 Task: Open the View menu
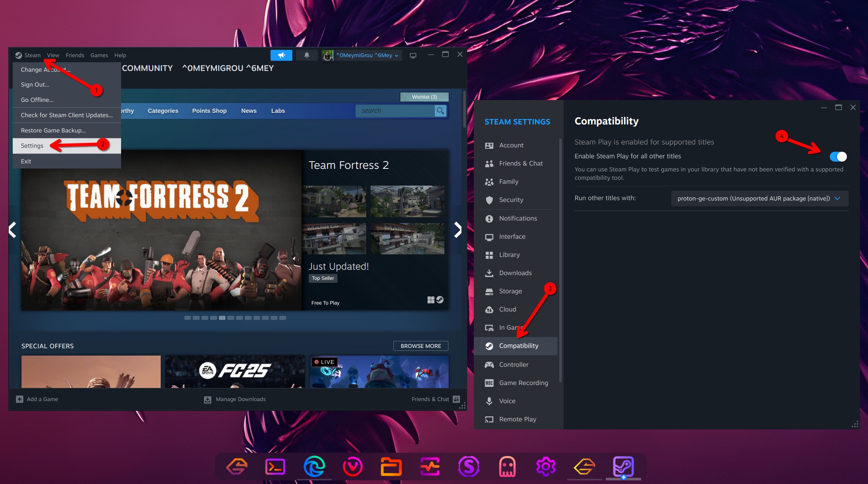pyautogui.click(x=53, y=55)
